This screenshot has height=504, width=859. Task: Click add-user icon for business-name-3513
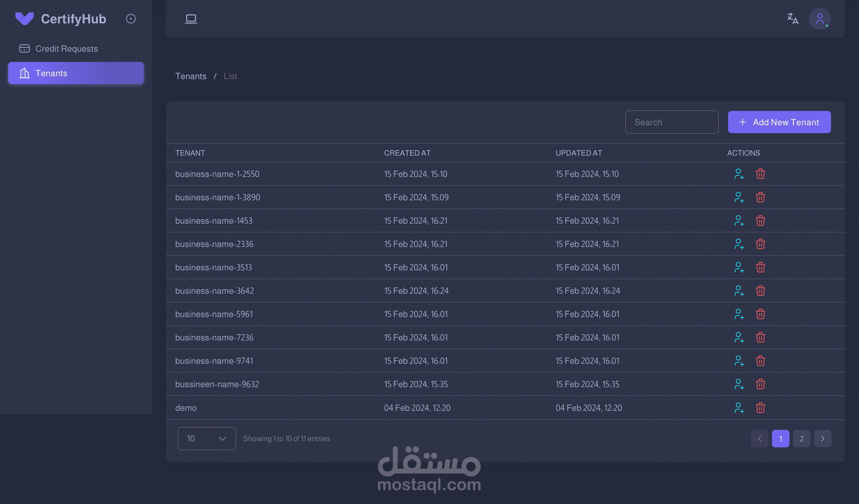(x=739, y=267)
